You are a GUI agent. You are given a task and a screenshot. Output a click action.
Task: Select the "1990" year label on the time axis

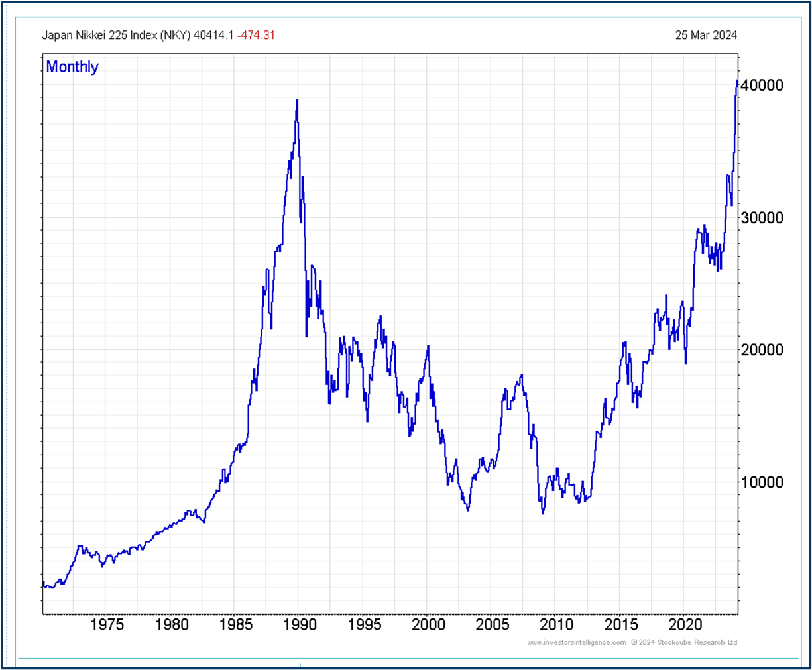click(300, 624)
